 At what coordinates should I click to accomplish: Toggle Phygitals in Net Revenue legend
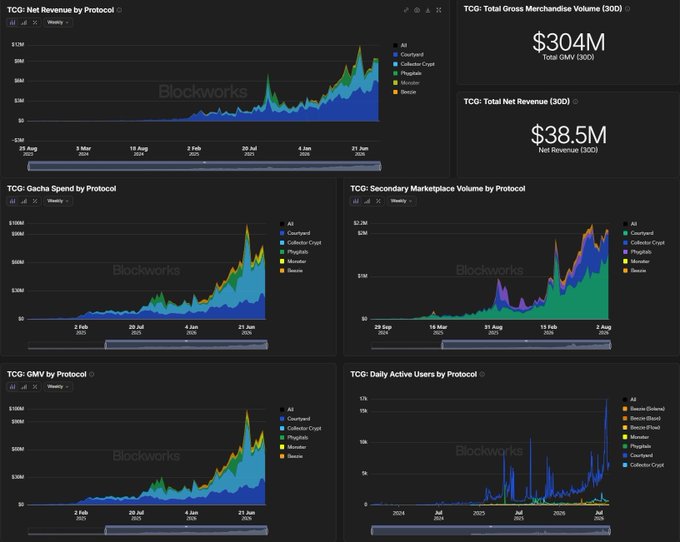point(407,73)
